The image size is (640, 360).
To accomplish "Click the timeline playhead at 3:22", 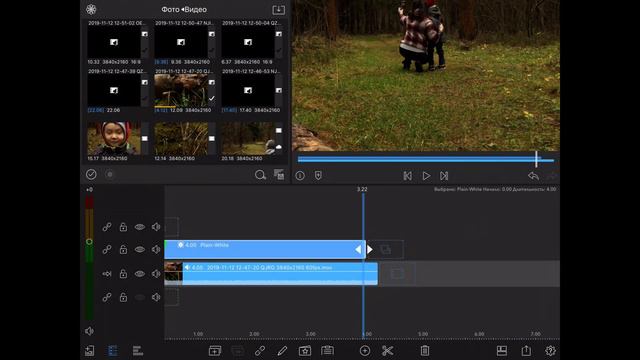I will [363, 265].
